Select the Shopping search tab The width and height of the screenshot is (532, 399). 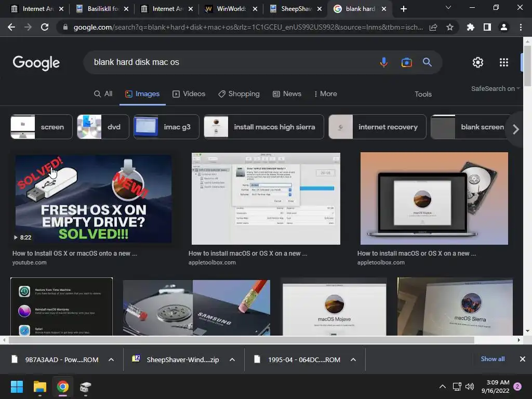point(239,94)
